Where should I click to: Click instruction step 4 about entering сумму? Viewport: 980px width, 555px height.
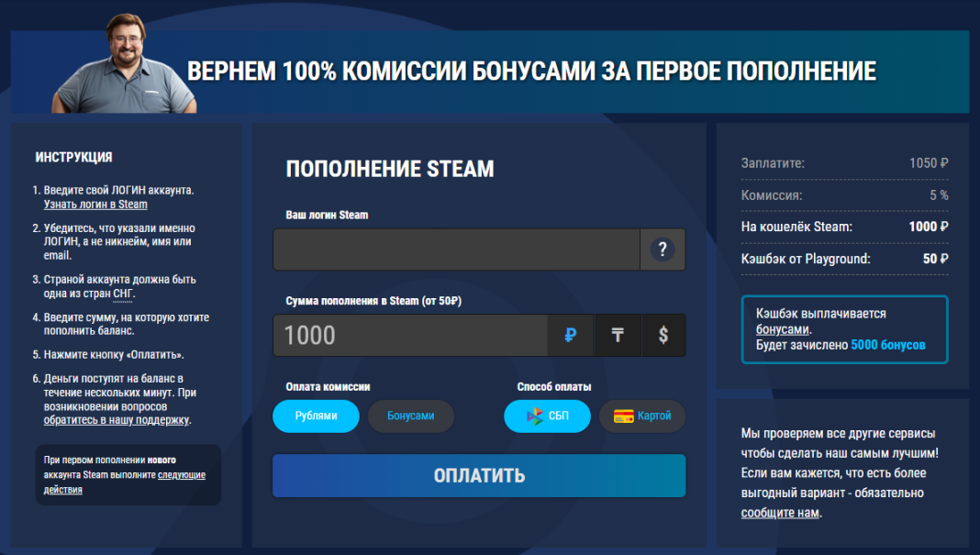[121, 325]
